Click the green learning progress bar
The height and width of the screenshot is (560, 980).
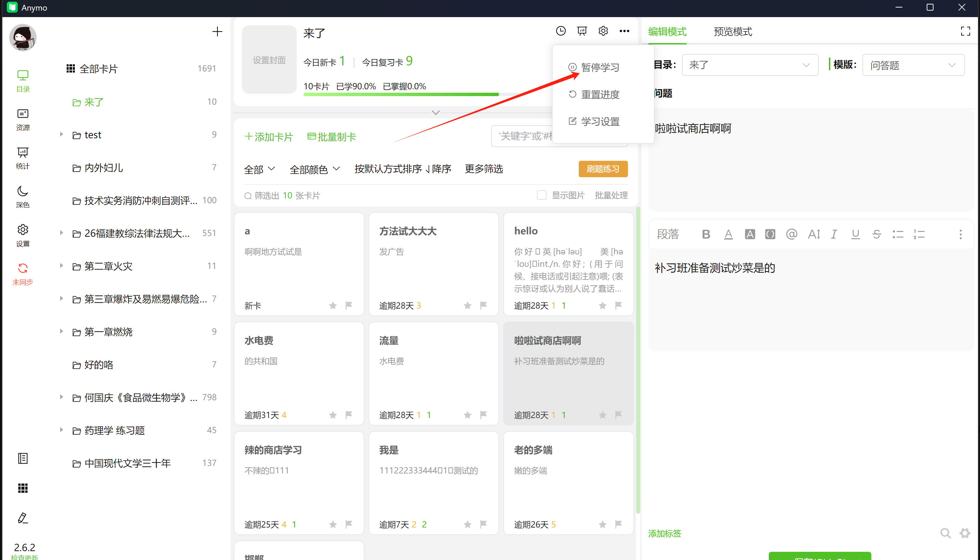pos(401,95)
